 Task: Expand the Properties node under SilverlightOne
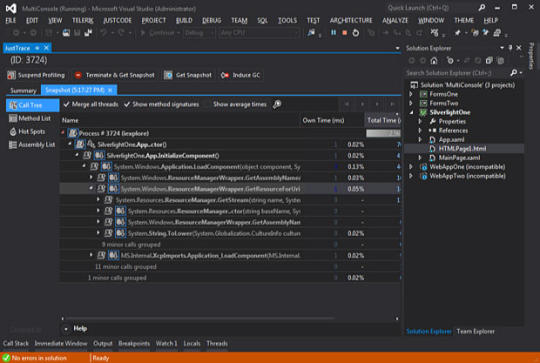click(x=420, y=121)
